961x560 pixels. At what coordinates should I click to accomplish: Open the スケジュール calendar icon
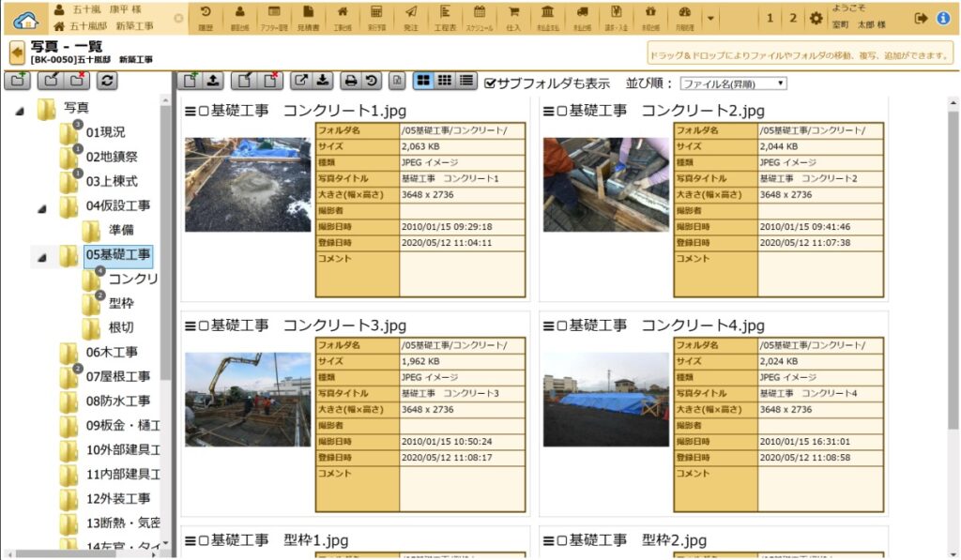click(x=480, y=19)
